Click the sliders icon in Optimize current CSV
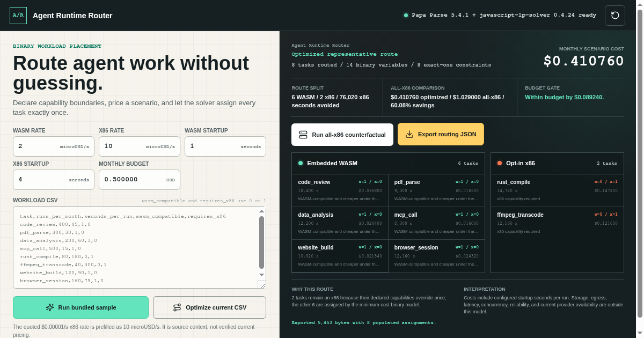The height and width of the screenshot is (338, 644). coord(177,307)
